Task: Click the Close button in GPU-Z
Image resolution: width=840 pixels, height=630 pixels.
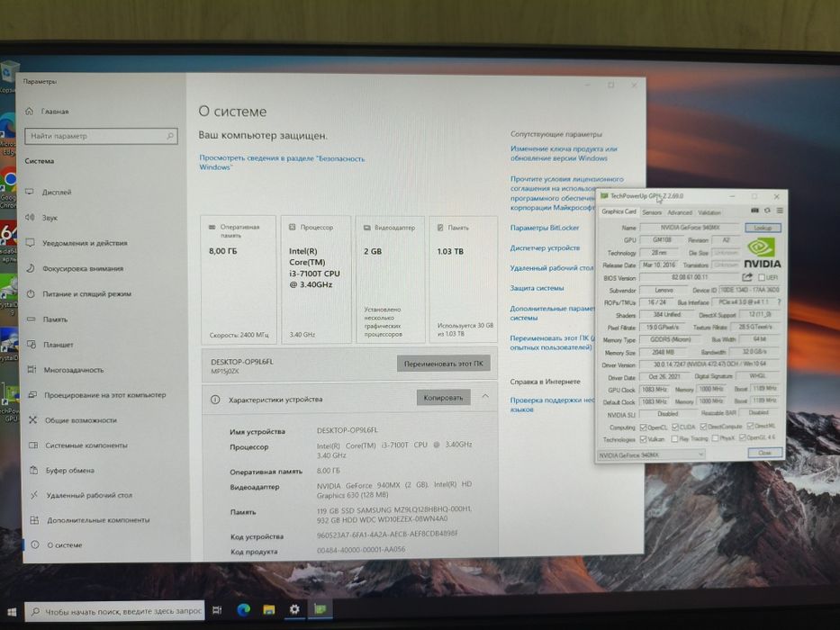Action: tap(764, 453)
